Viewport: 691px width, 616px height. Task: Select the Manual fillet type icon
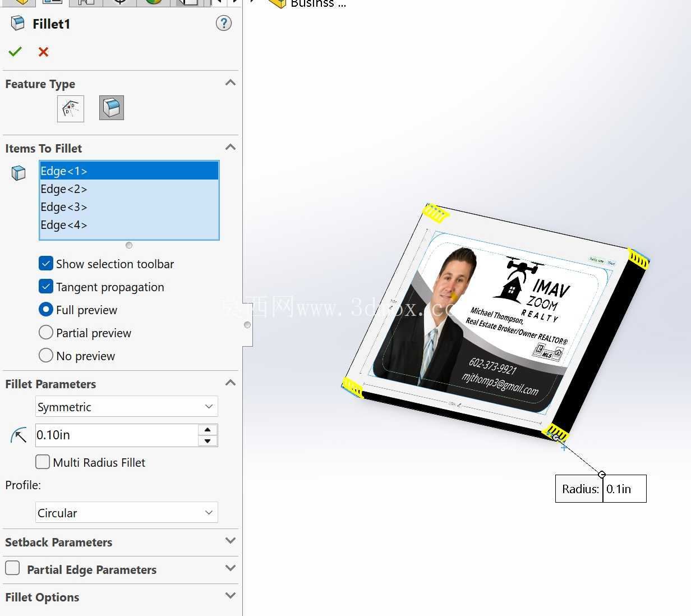[x=71, y=108]
